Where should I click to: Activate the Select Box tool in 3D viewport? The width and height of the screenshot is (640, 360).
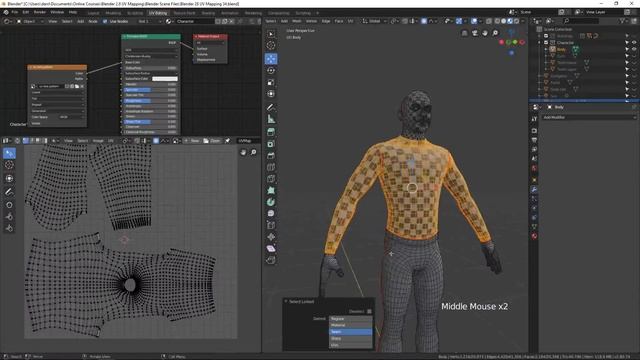[271, 34]
